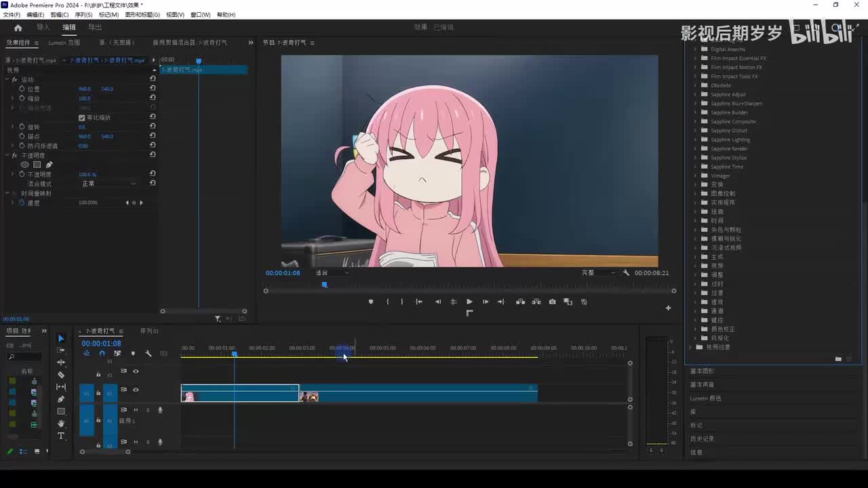Switch to the 序列 01 timeline tab
Viewport: 868px width, 488px height.
149,331
